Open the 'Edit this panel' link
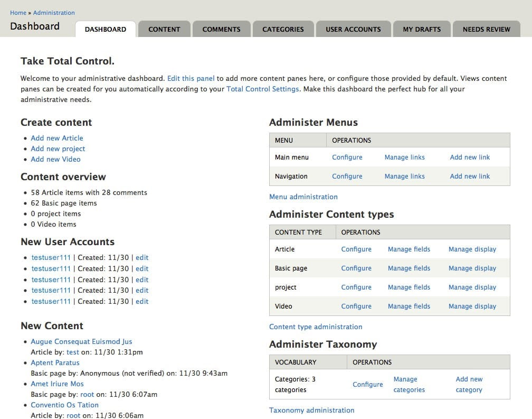 coord(191,78)
